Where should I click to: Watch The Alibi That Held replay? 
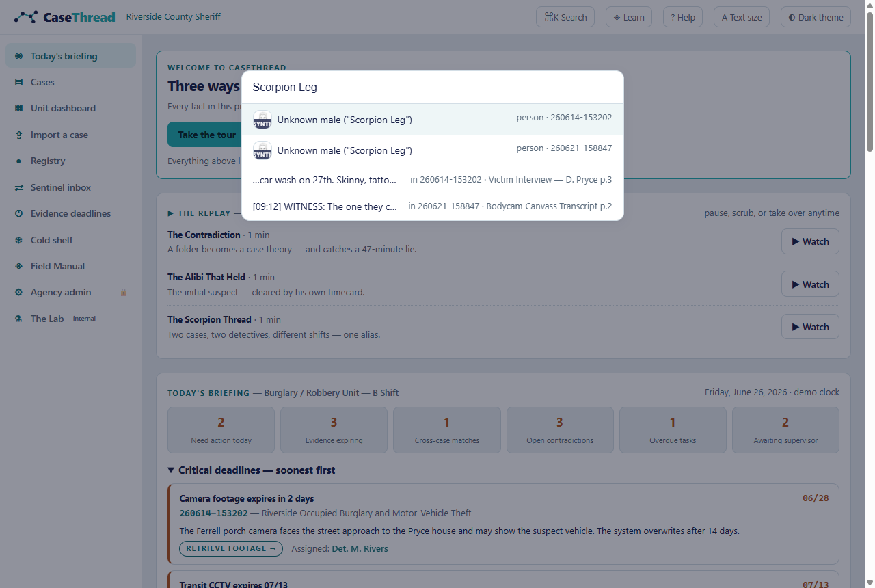click(x=810, y=284)
